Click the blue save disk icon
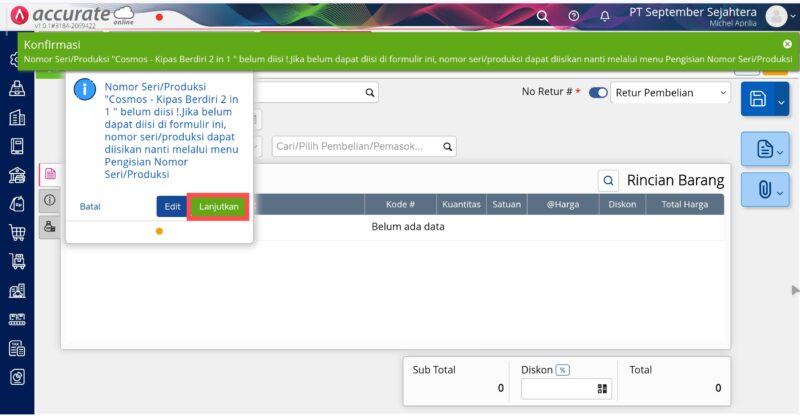Screen dimensions: 800x416 pos(758,99)
